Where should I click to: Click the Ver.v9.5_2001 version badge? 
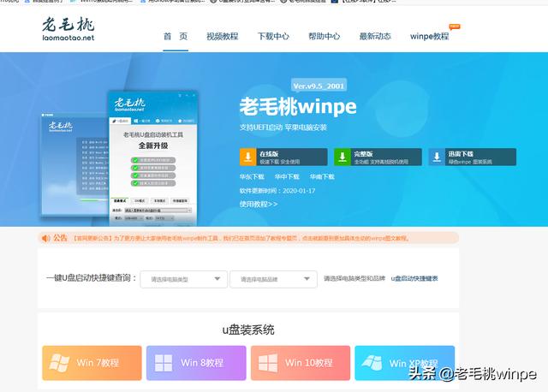point(319,86)
